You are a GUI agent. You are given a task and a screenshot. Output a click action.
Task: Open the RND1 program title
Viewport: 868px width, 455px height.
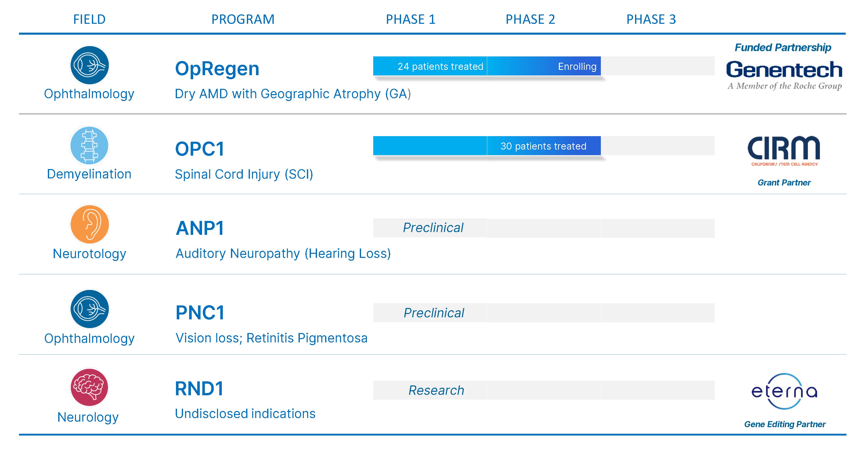coord(200,389)
